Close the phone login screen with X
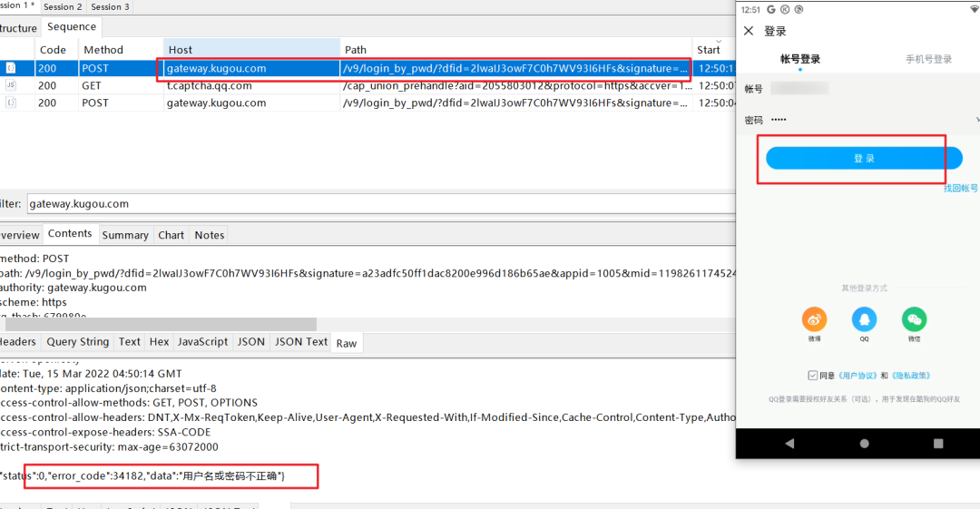 (749, 31)
